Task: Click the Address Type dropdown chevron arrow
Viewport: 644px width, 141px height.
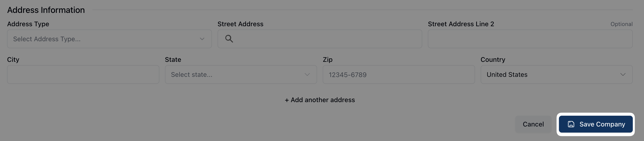Action: tap(202, 39)
